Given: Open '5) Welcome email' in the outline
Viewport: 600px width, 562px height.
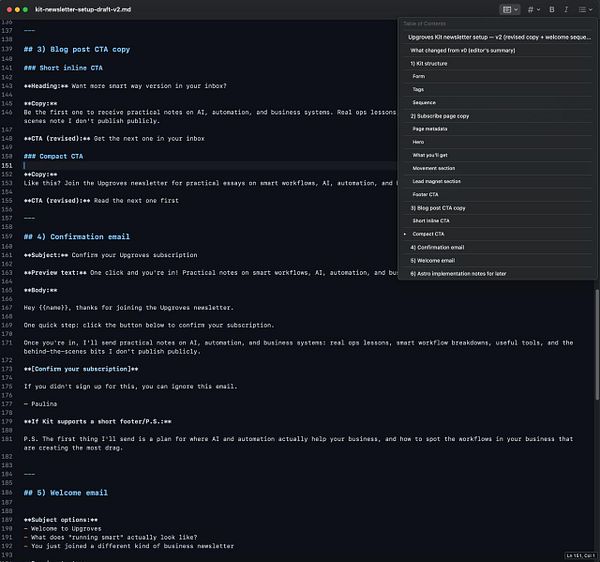Looking at the screenshot, I should [x=432, y=261].
